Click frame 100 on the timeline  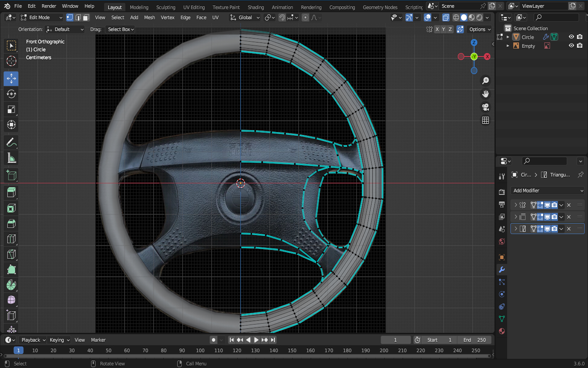coord(200,350)
